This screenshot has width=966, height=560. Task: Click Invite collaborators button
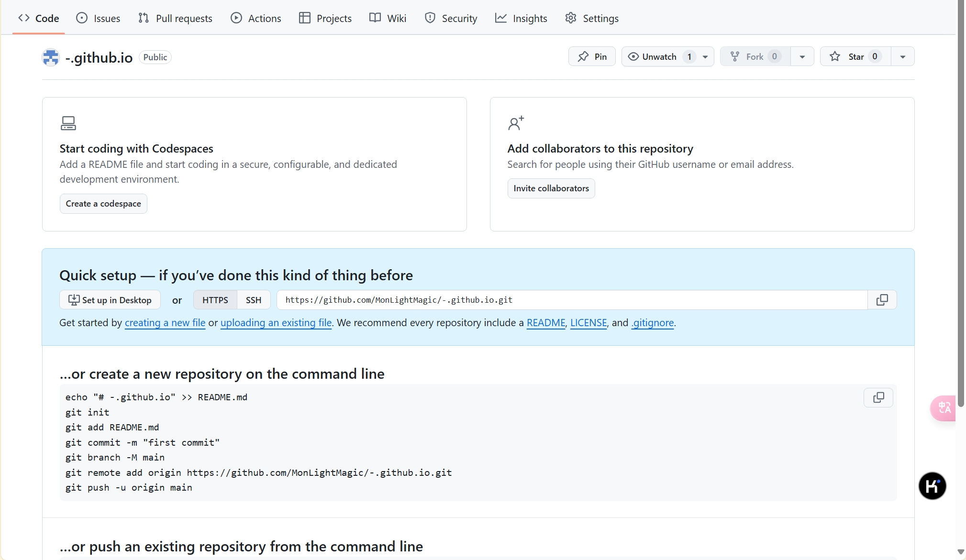pyautogui.click(x=551, y=188)
